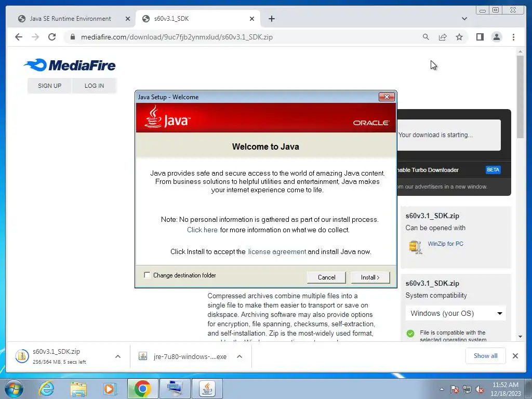
Task: Click the Action Center flag icon
Action: tap(454, 390)
